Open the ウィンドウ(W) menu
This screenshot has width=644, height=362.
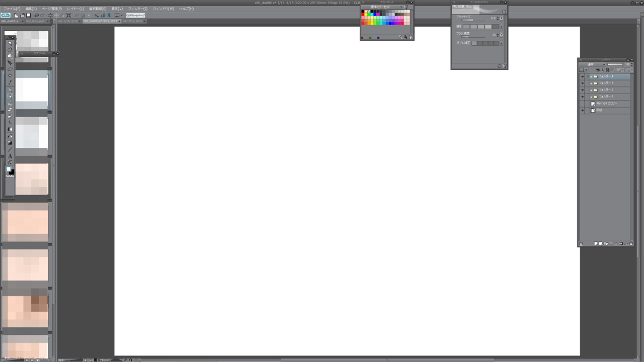[164, 9]
